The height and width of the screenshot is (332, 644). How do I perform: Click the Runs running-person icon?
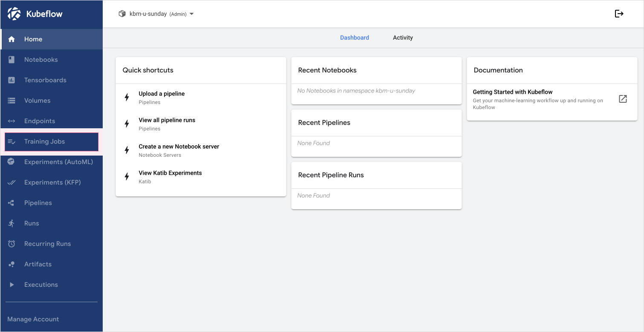12,223
